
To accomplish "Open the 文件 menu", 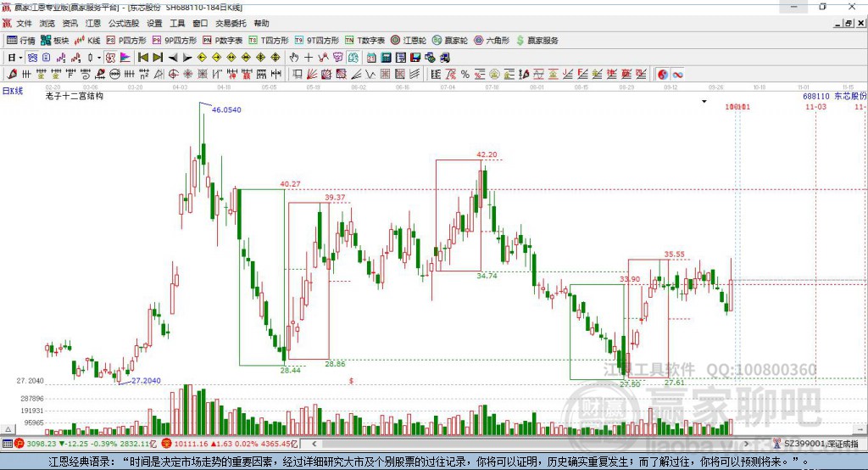I will coord(25,23).
